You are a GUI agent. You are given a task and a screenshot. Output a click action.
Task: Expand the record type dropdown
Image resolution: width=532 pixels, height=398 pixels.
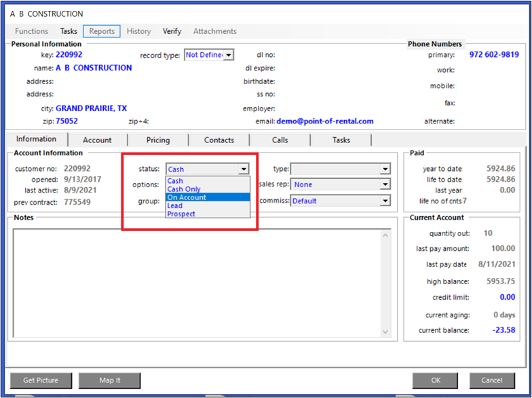coord(229,55)
